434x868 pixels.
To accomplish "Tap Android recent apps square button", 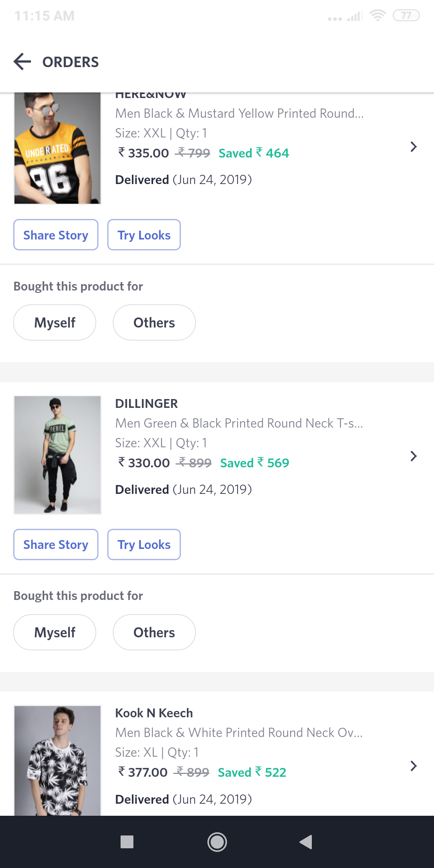I will (x=127, y=841).
